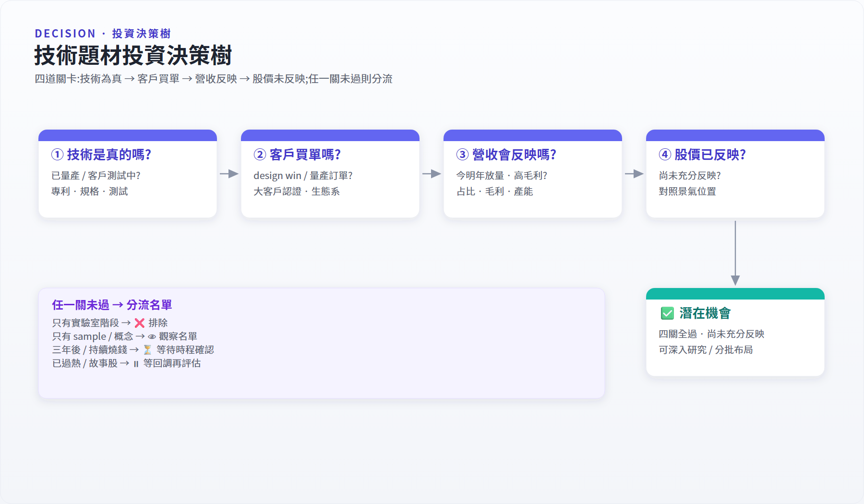
Task: Click the text 大客戶認證 · 生態系
Action: (x=297, y=192)
